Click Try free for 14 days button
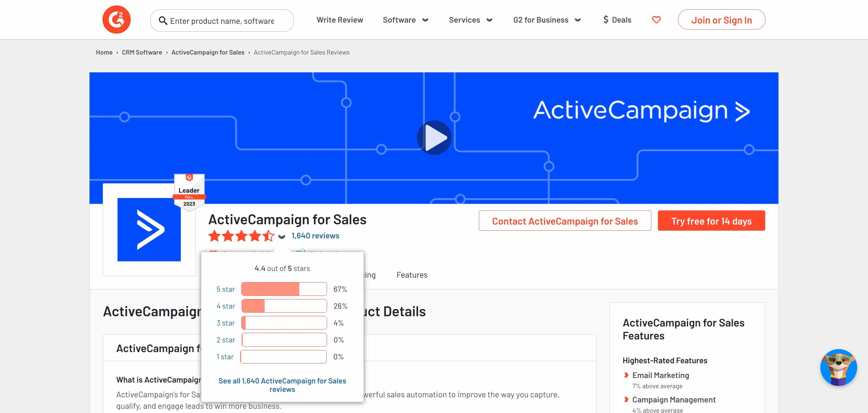This screenshot has width=868, height=413. (x=711, y=220)
